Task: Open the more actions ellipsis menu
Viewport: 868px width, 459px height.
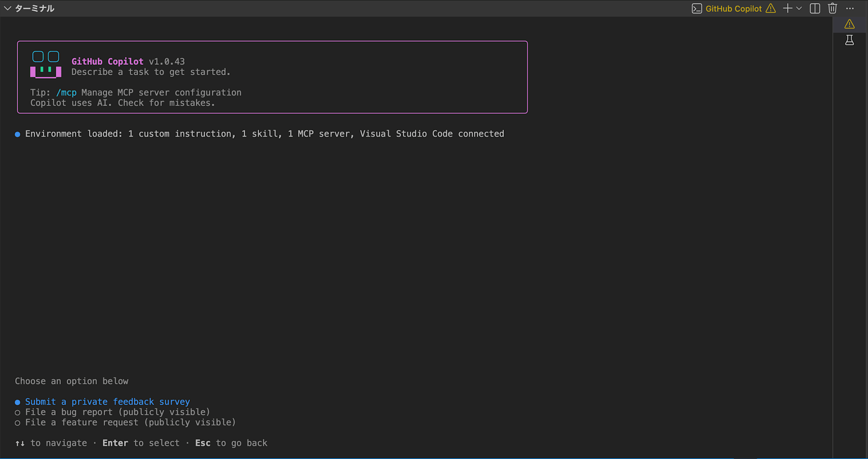Action: click(x=850, y=8)
